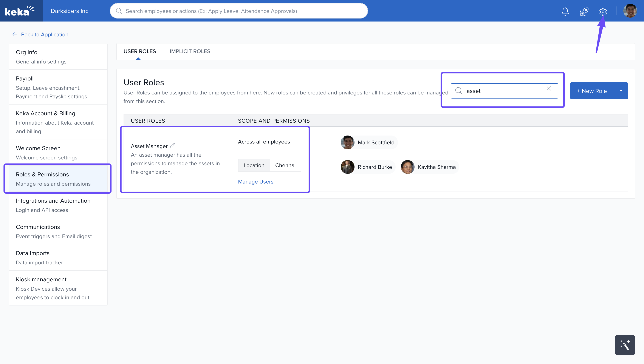644x364 pixels.
Task: Open the Manage Users link
Action: click(x=255, y=182)
